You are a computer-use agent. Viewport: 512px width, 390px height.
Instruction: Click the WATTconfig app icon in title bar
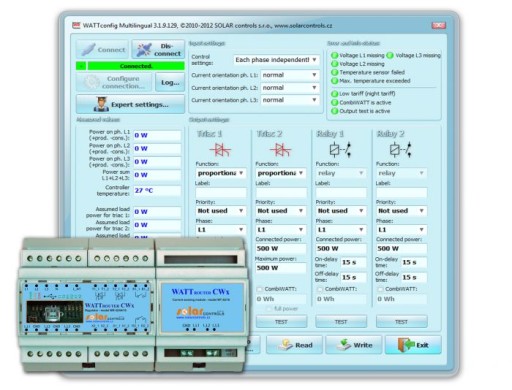76,26
